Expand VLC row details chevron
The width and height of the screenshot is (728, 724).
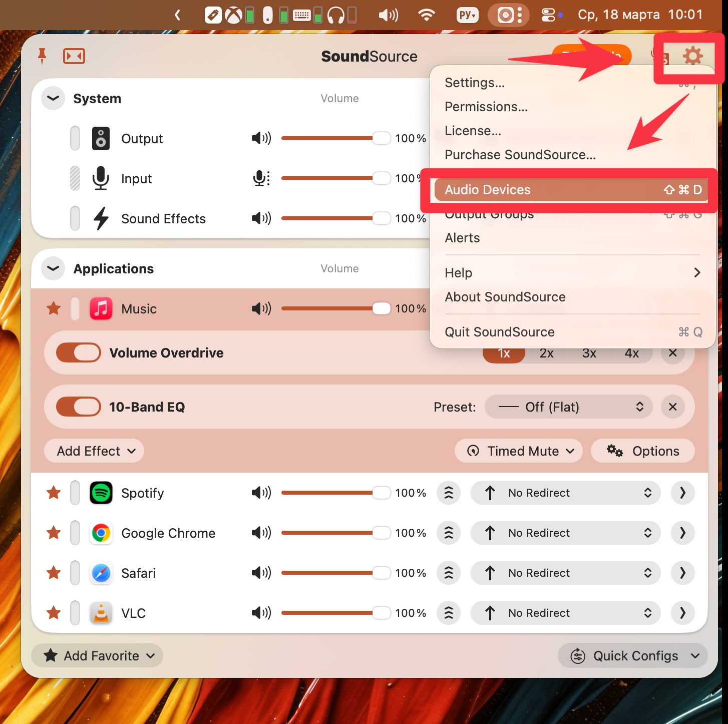click(683, 613)
